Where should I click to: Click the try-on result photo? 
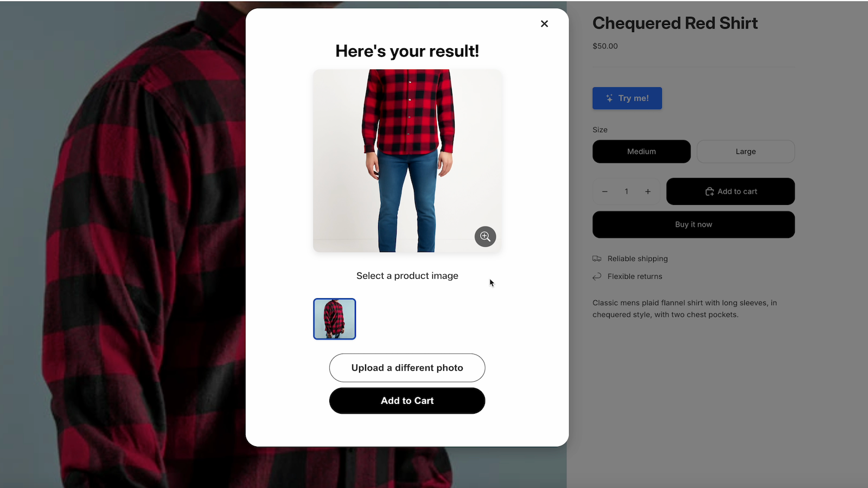pyautogui.click(x=407, y=160)
